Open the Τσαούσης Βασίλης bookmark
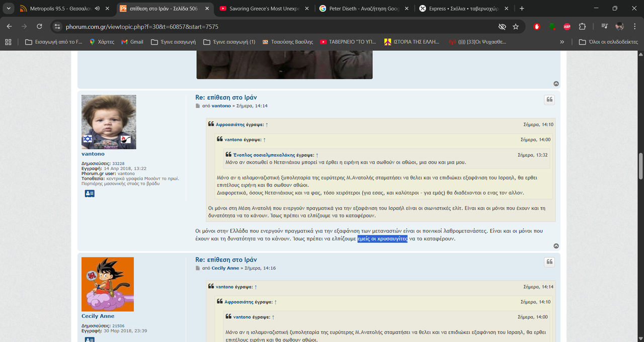The image size is (644, 342). coord(287,42)
